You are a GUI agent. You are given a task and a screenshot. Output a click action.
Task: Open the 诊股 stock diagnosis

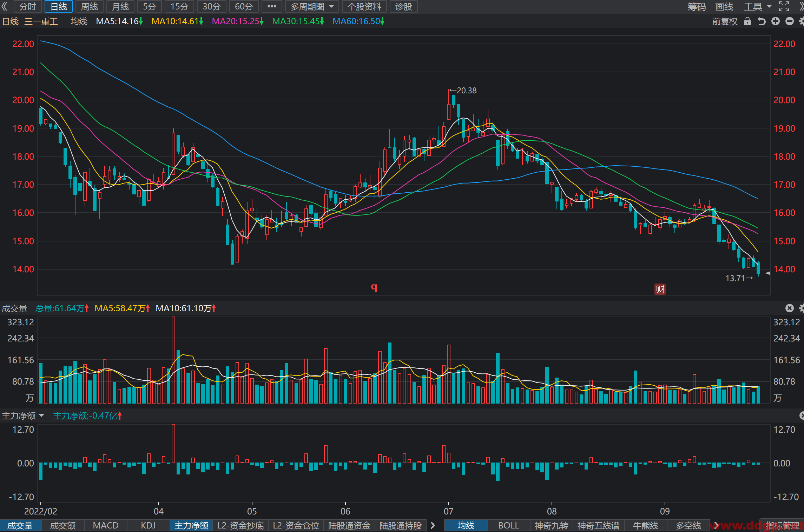403,6
